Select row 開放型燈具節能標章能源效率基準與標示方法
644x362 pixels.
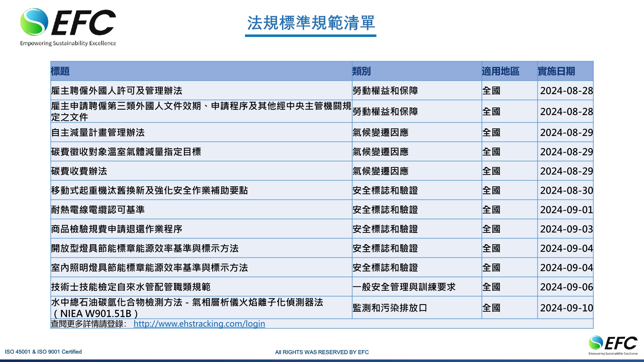(322, 248)
